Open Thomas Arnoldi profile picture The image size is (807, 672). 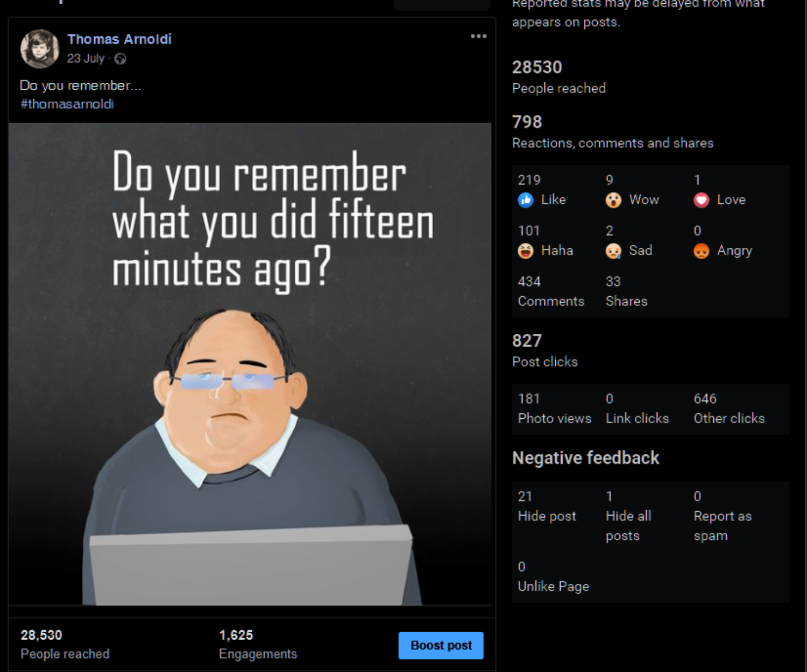(x=40, y=49)
